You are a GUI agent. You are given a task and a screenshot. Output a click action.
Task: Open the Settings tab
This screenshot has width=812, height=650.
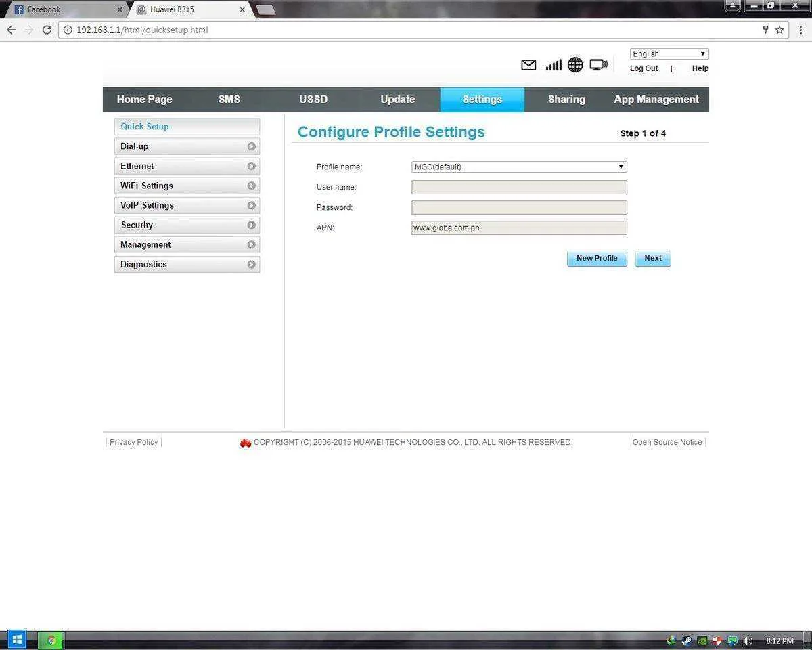tap(482, 100)
